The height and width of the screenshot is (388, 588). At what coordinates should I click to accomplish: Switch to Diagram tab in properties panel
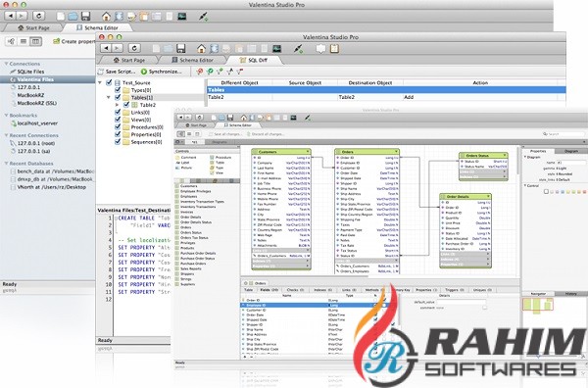(x=571, y=151)
